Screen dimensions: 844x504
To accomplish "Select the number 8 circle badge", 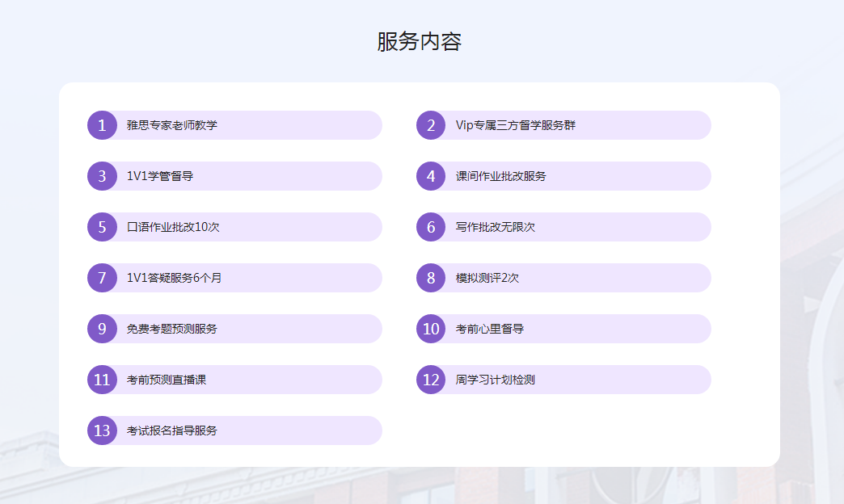I will (x=431, y=278).
